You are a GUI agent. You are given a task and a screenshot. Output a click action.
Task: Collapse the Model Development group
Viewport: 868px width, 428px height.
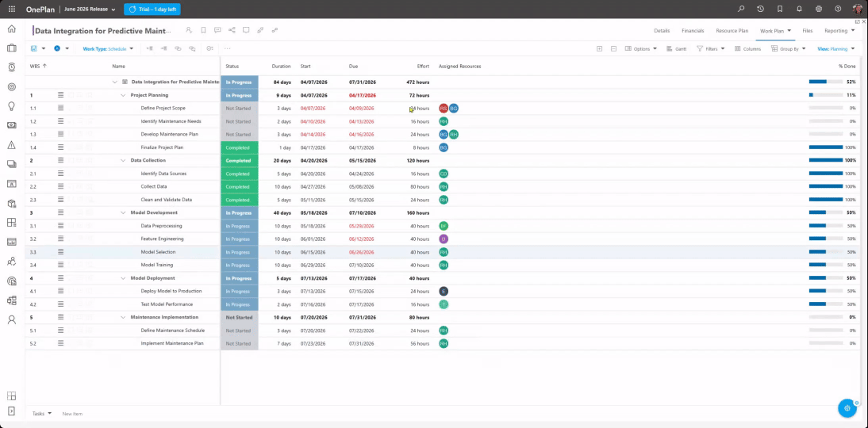(x=124, y=212)
